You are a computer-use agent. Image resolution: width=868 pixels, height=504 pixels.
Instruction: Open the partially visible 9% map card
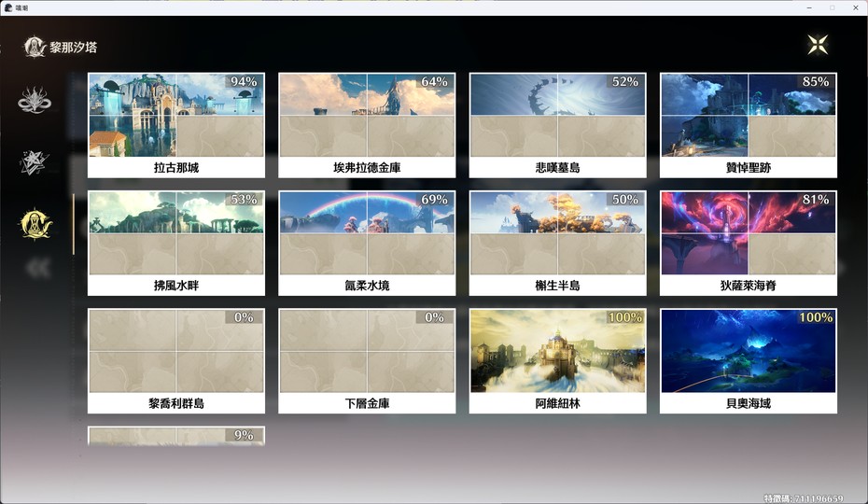pos(176,436)
